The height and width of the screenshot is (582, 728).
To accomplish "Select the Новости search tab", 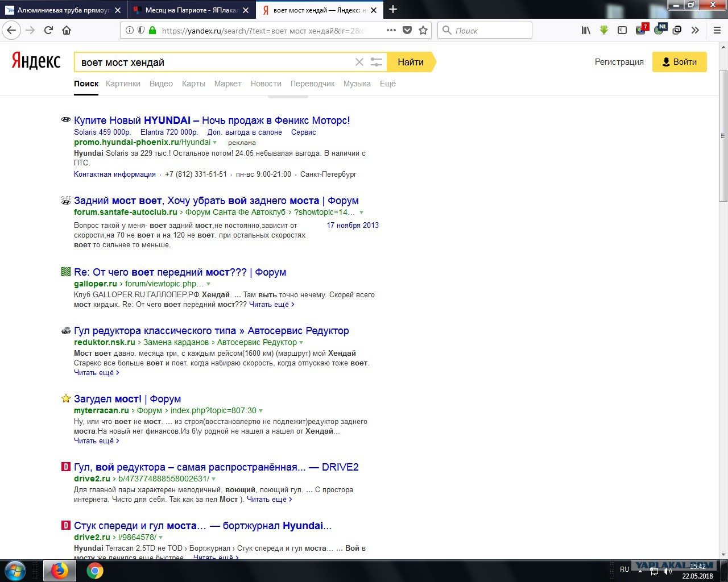I will (266, 84).
